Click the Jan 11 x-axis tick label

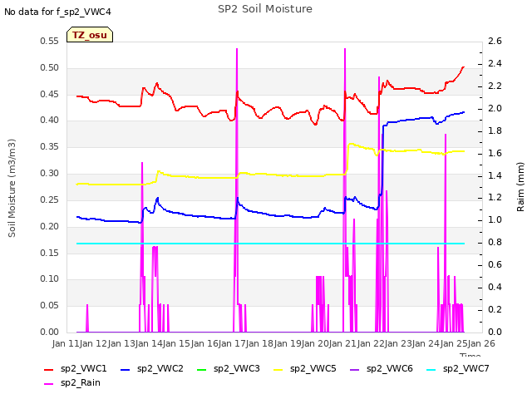66,343
